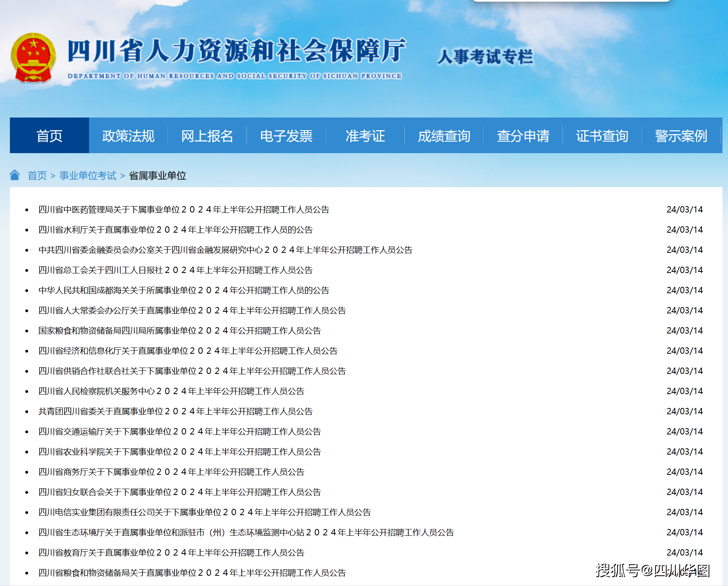Click the 四川省人力资源和社会保障厅 site title
Image resolution: width=728 pixels, height=586 pixels.
[237, 51]
